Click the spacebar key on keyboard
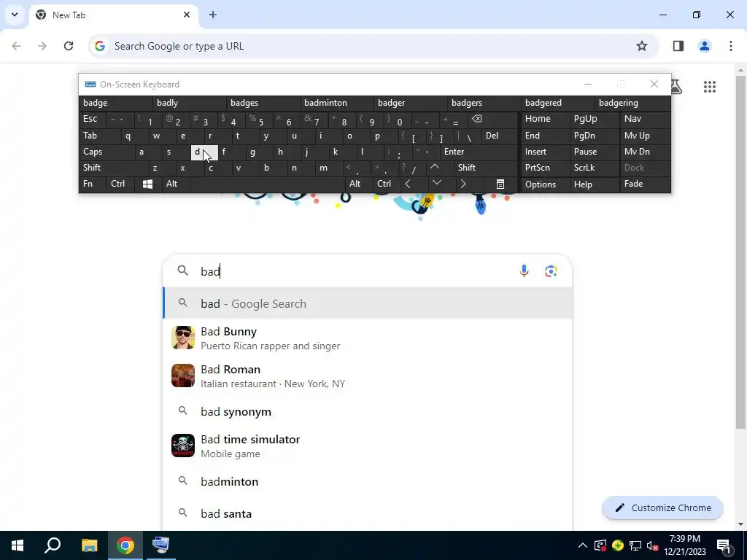 pyautogui.click(x=268, y=184)
